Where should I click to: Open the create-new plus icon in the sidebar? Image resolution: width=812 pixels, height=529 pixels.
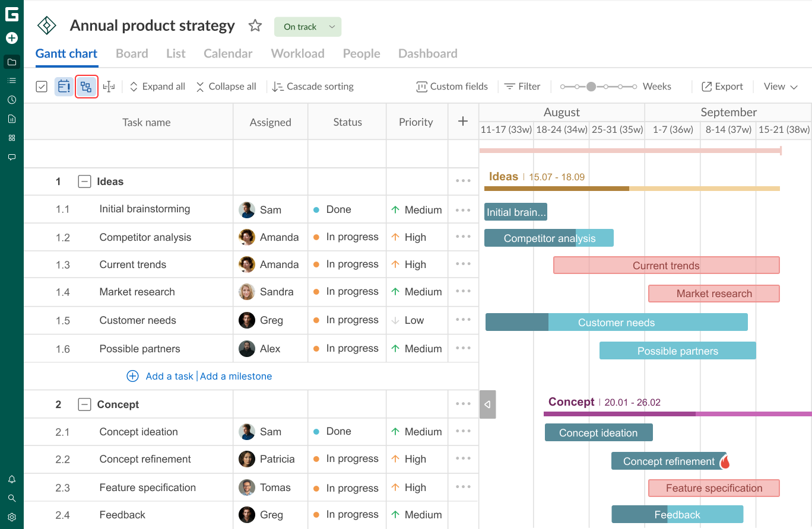pyautogui.click(x=12, y=38)
